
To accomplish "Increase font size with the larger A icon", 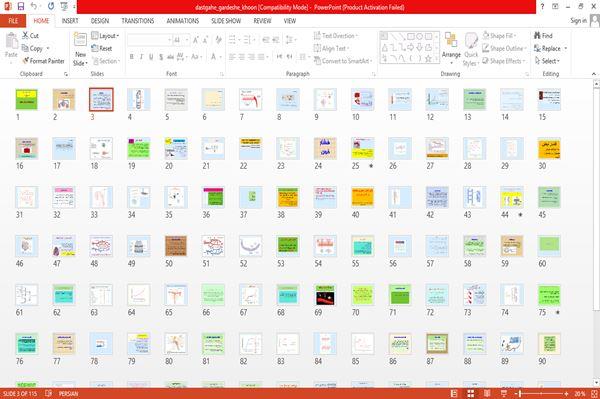I will tap(196, 40).
